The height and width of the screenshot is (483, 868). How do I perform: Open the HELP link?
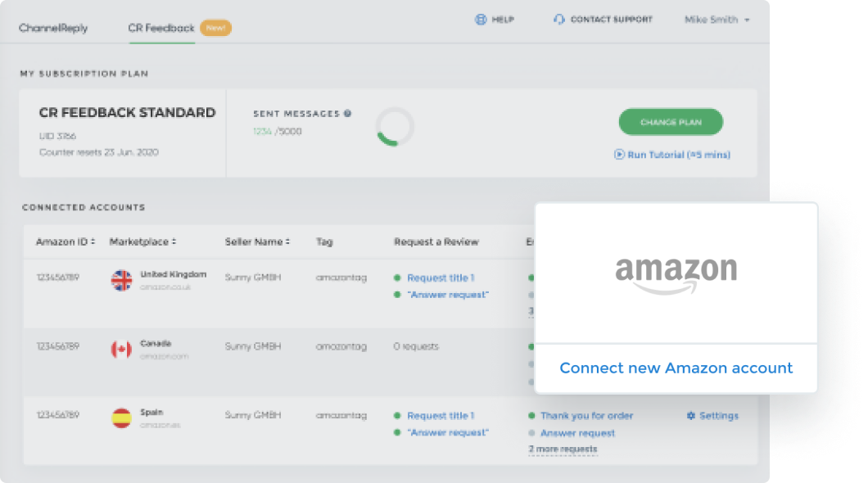click(503, 20)
